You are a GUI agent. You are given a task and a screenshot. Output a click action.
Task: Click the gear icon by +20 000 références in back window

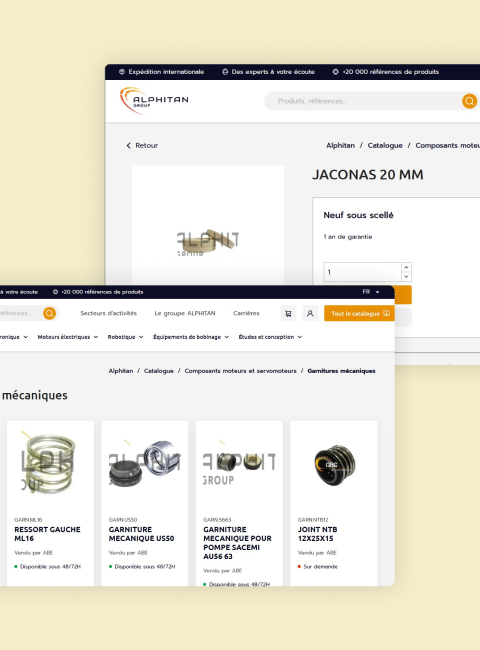tap(335, 72)
